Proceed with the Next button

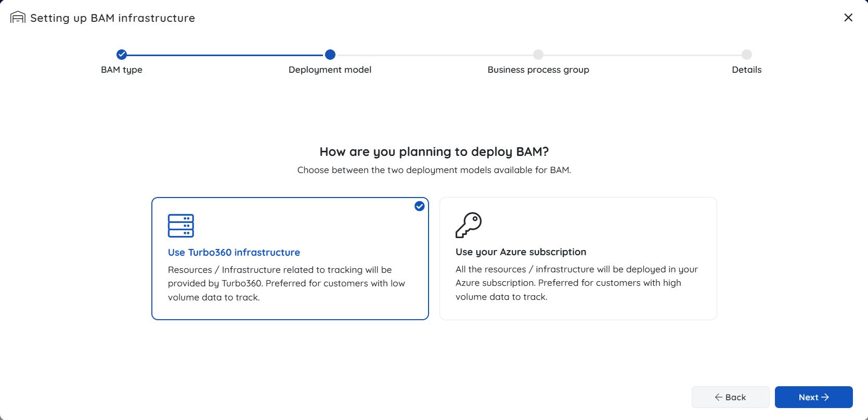coord(814,397)
